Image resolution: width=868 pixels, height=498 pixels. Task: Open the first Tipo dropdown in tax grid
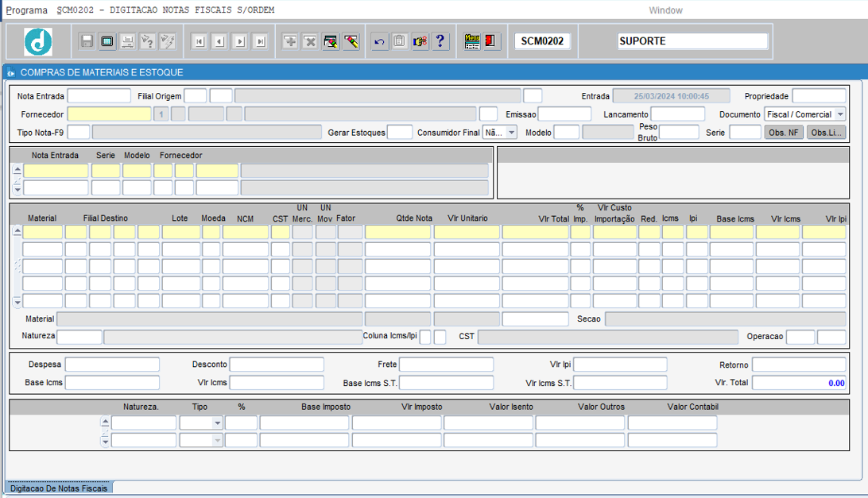[218, 423]
